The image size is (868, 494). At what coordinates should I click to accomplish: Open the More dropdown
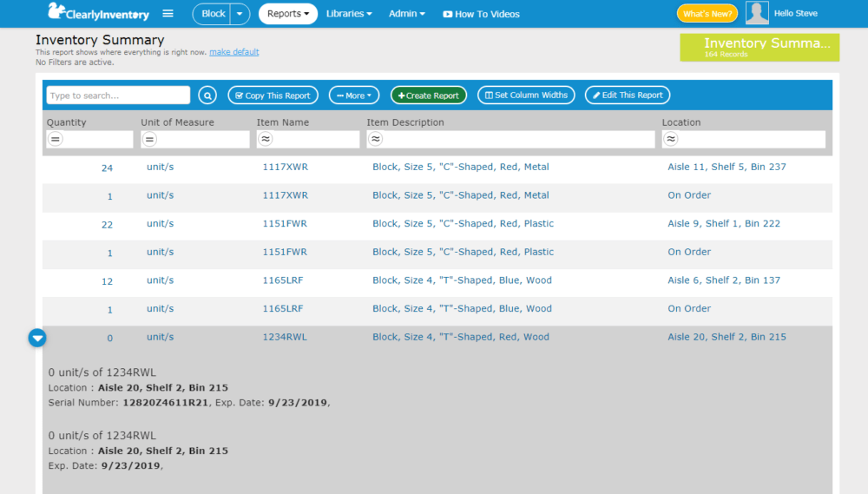coord(354,96)
